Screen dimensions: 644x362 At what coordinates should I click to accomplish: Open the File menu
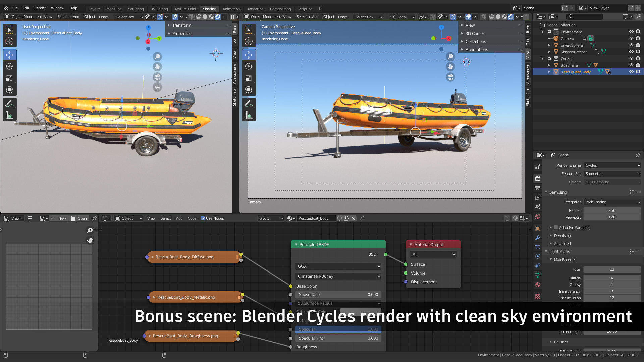click(15, 8)
